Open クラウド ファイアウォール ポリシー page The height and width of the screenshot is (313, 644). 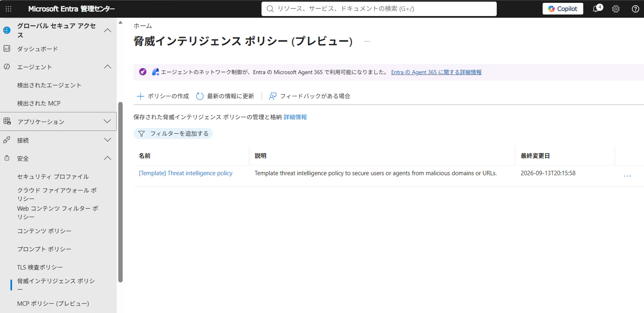pyautogui.click(x=57, y=194)
